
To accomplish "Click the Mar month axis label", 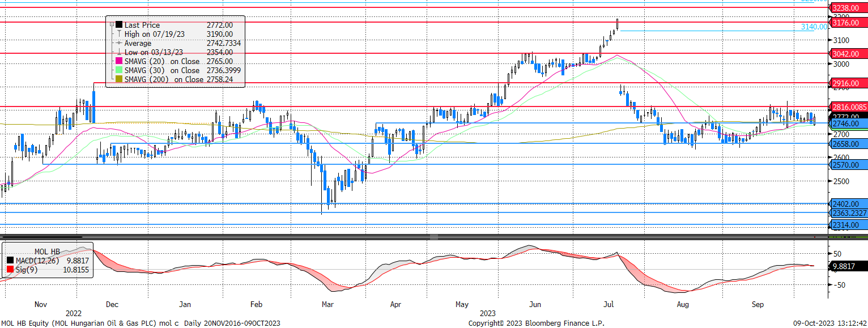I will 327,304.
